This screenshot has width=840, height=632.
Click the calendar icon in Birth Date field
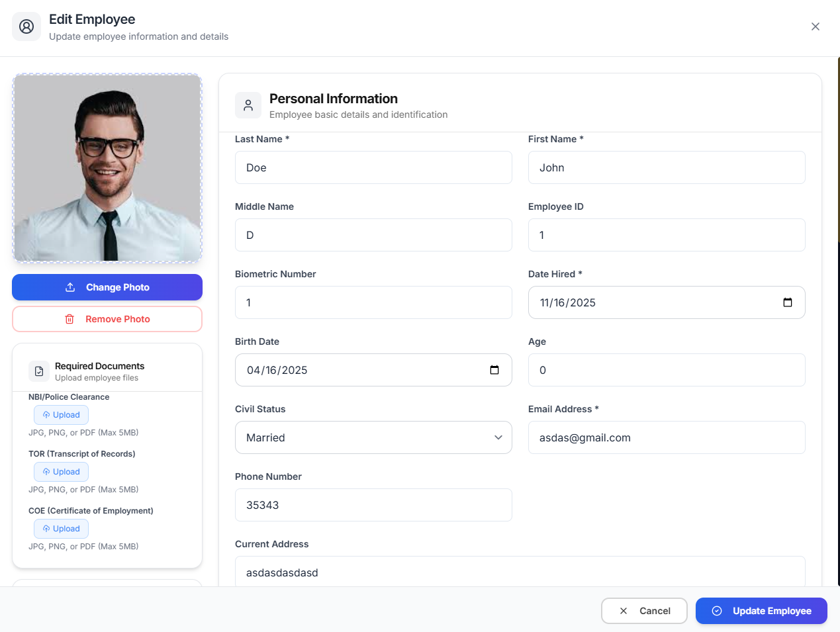click(494, 370)
